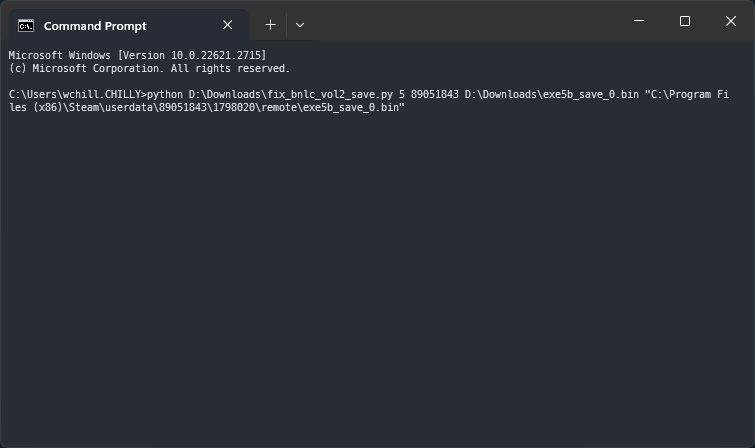Screen dimensions: 755x448
Task: Expand the new tab profile dropdown
Action: pos(299,25)
